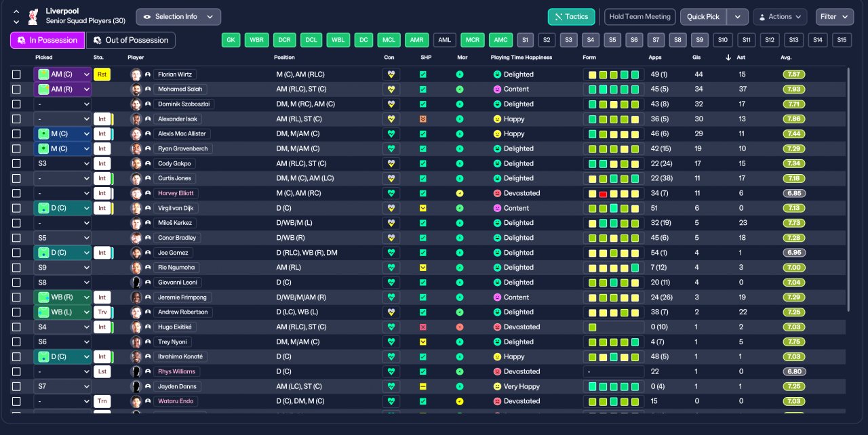Select the S1 substitute slot
The height and width of the screenshot is (435, 868).
(526, 41)
